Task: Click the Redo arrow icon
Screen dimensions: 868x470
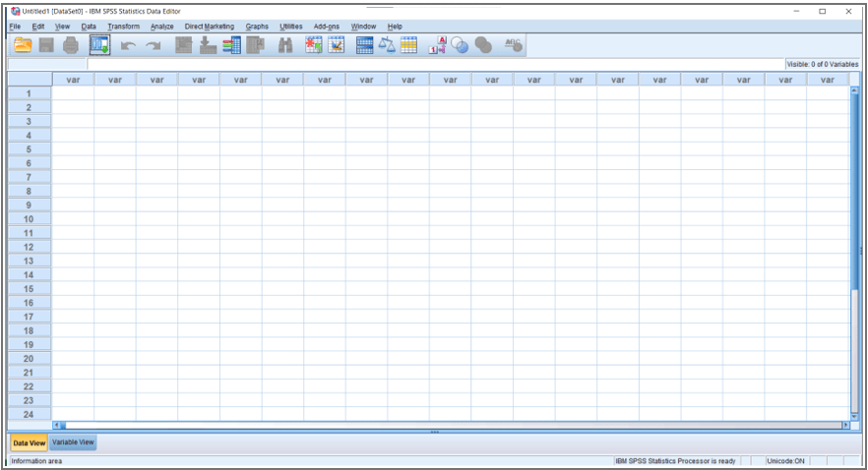Action: [x=154, y=46]
